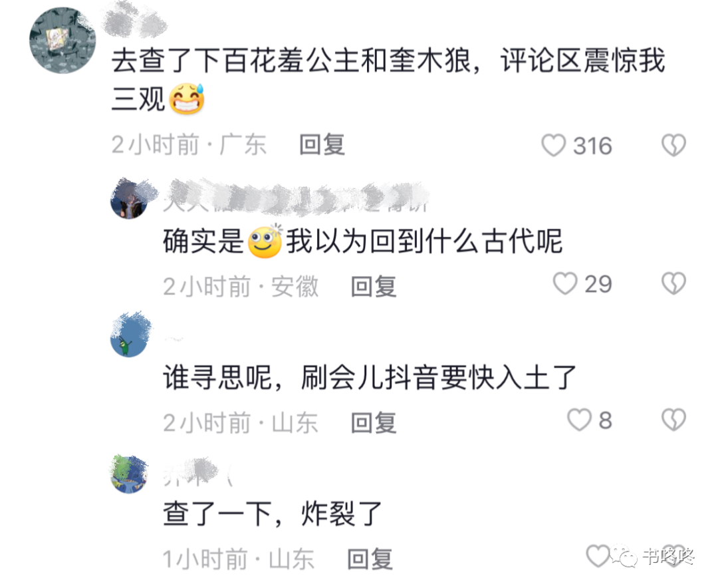
Task: Like the Anhui reply with 29 likes
Action: point(565,283)
